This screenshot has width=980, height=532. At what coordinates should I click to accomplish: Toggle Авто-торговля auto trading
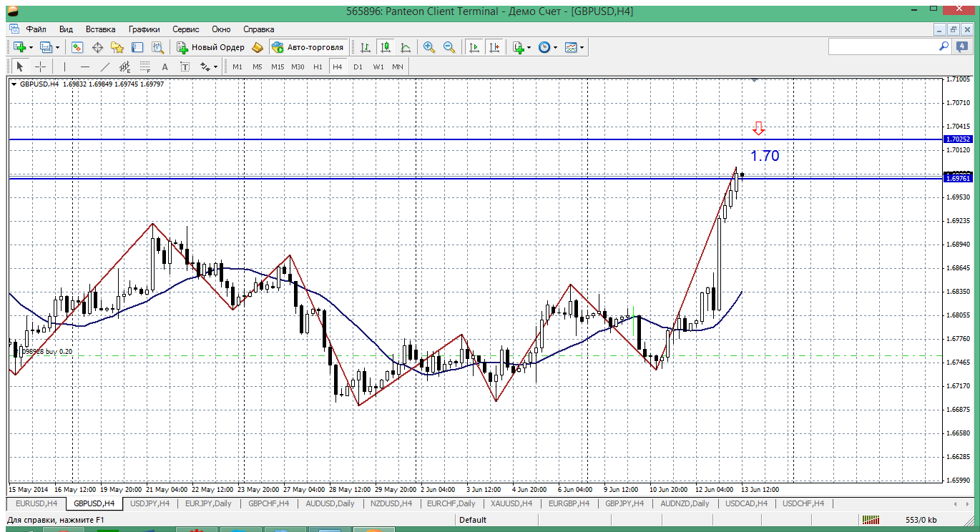[x=308, y=47]
